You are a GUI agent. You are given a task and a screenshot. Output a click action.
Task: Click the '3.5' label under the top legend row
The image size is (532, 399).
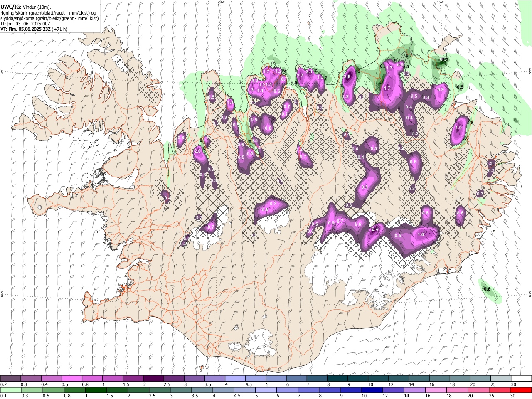(x=208, y=384)
